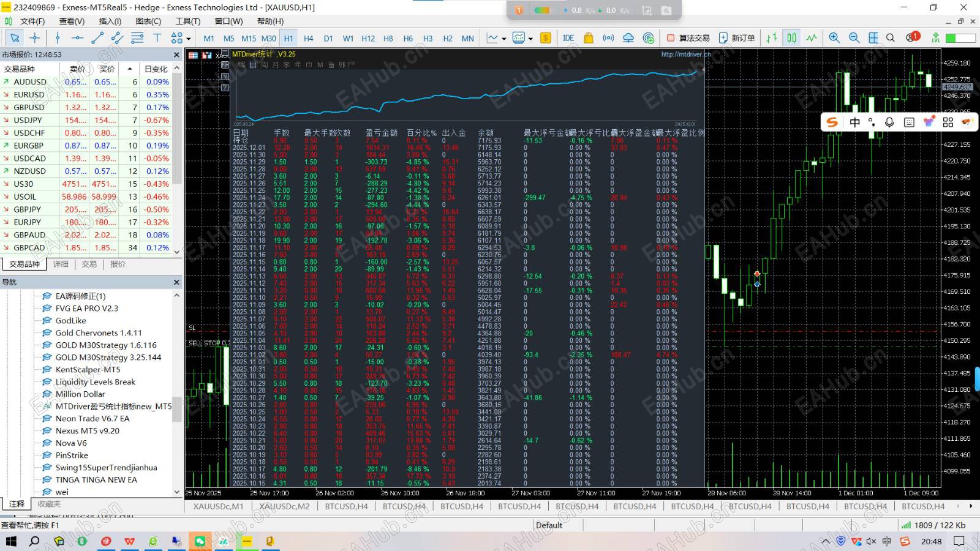The height and width of the screenshot is (551, 980).
Task: Open the 收藏夹 favorites tab in Navigator
Action: pyautogui.click(x=49, y=504)
